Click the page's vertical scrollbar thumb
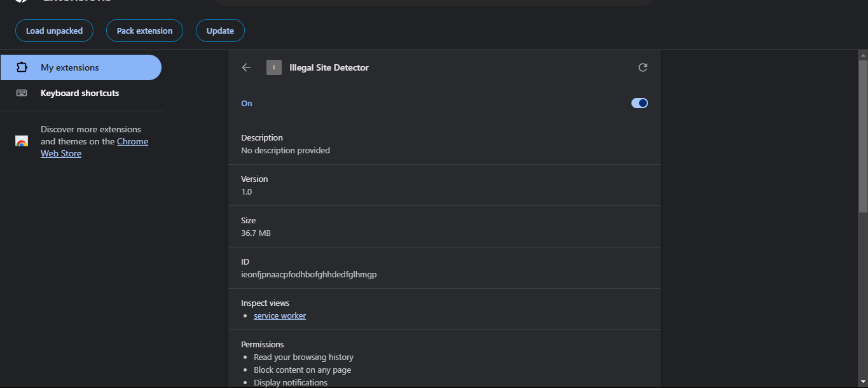The width and height of the screenshot is (868, 388). (863, 136)
